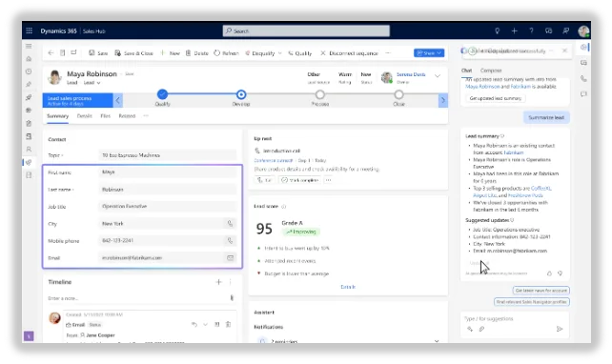Open the app launcher waffle icon
Image resolution: width=612 pixels, height=364 pixels.
coord(29,30)
